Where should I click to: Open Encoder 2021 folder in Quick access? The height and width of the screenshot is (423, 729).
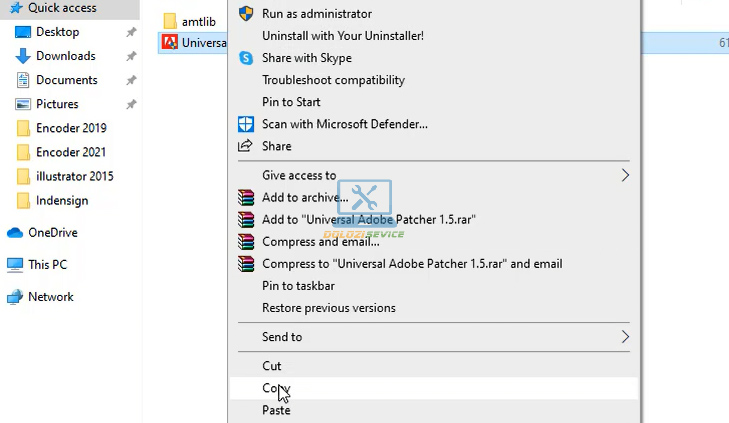pyautogui.click(x=70, y=152)
